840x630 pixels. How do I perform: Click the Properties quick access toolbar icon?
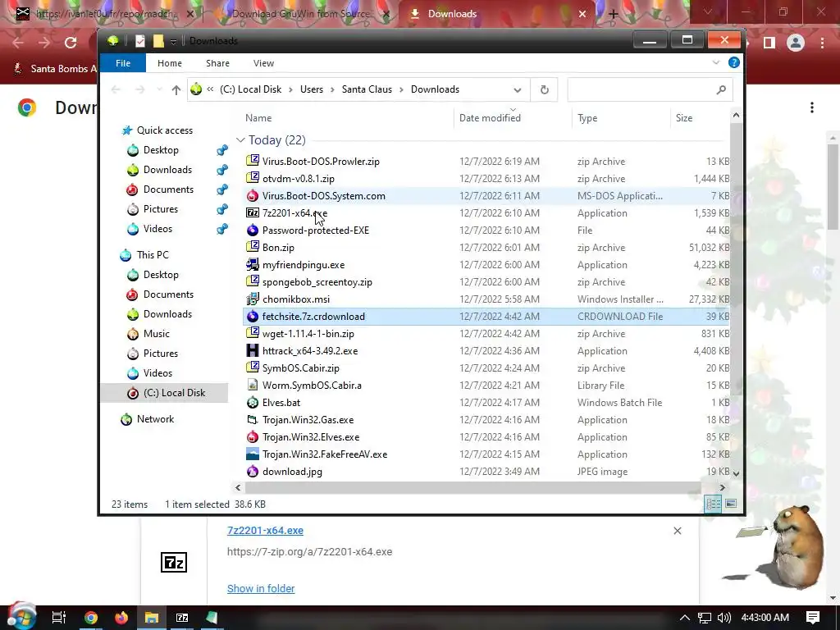pos(139,41)
